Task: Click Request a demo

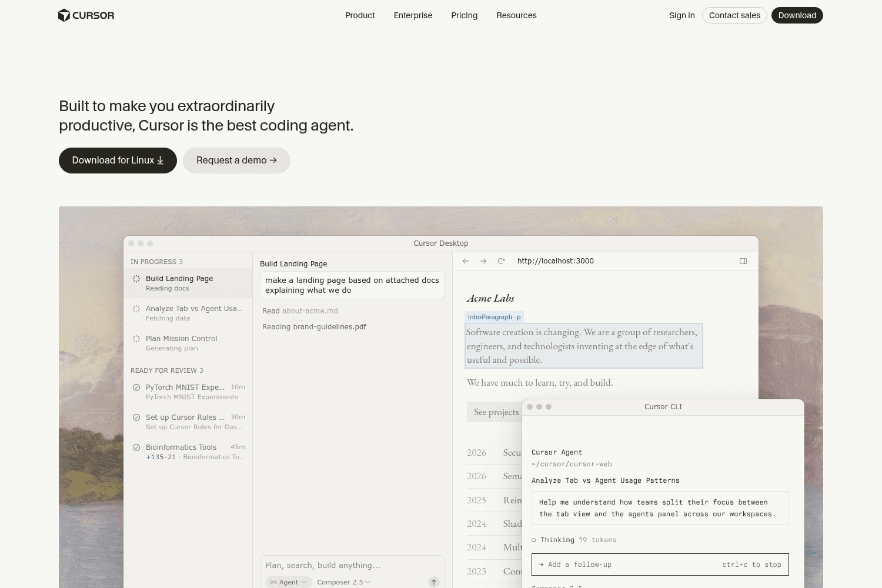Action: 236,161
